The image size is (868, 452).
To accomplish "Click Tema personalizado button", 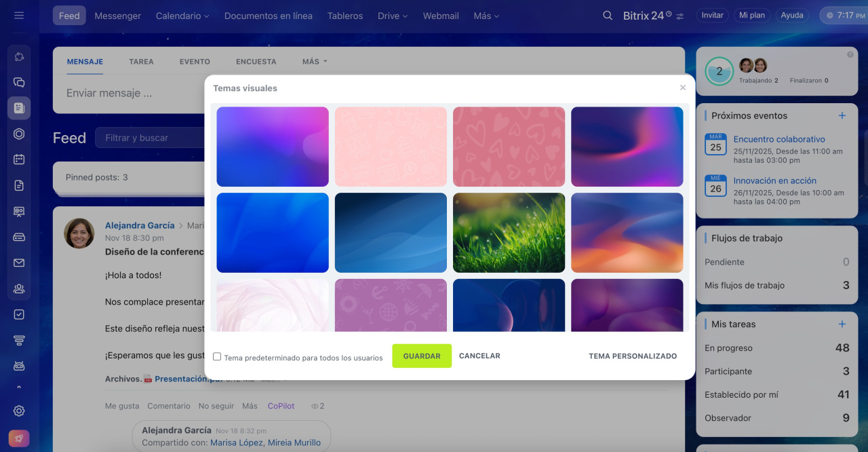I will pos(633,356).
